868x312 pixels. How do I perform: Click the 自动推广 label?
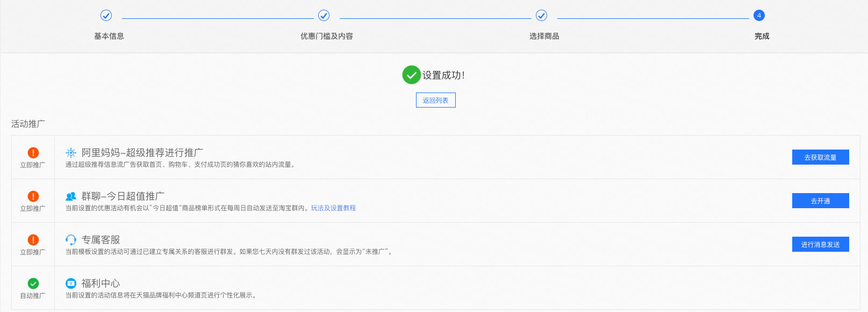click(33, 296)
